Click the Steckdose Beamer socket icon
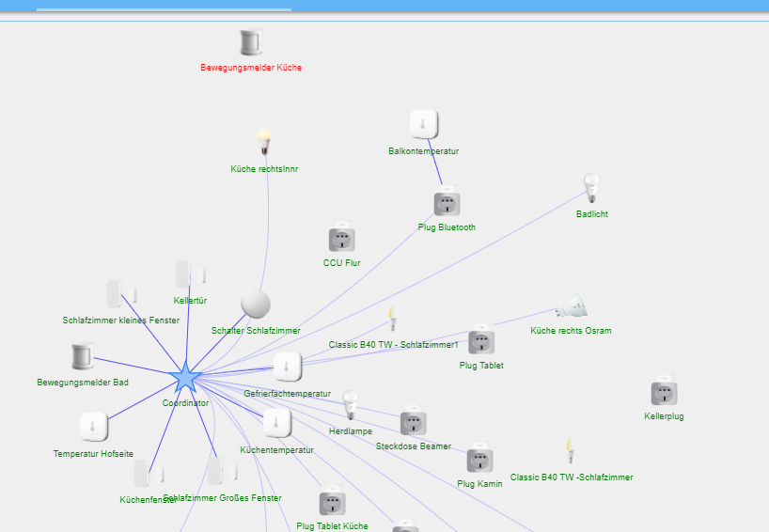This screenshot has height=532, width=769. coord(413,420)
